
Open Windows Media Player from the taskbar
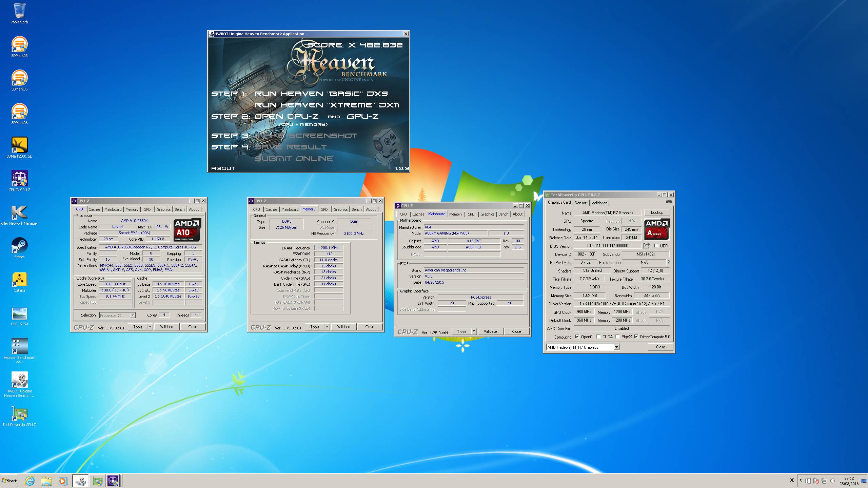(x=63, y=481)
